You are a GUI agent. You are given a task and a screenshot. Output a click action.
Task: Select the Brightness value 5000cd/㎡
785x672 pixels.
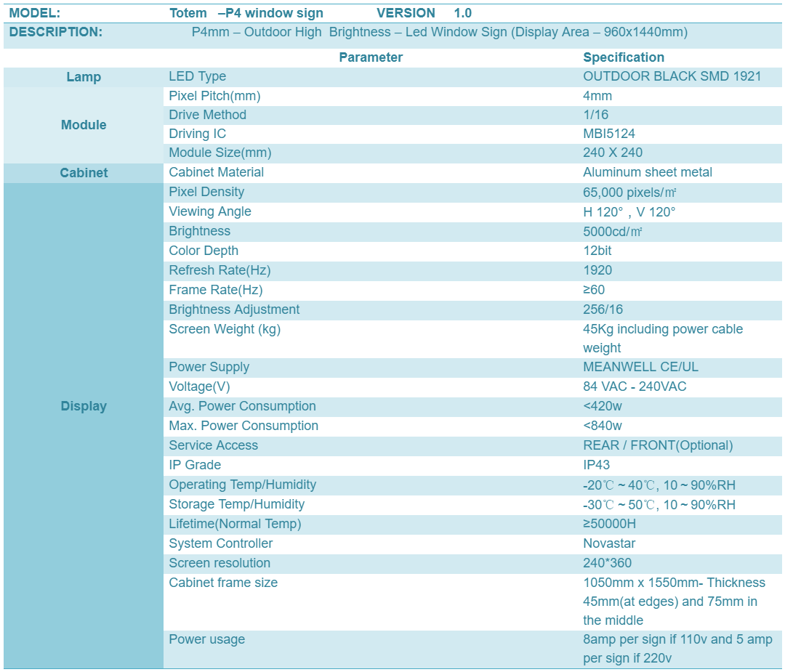coord(612,232)
